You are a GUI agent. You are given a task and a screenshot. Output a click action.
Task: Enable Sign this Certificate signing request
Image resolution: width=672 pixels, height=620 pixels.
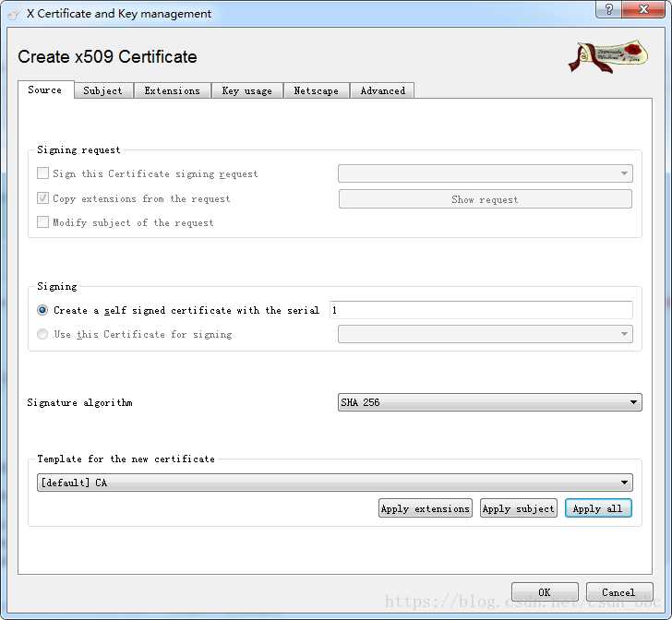click(42, 173)
